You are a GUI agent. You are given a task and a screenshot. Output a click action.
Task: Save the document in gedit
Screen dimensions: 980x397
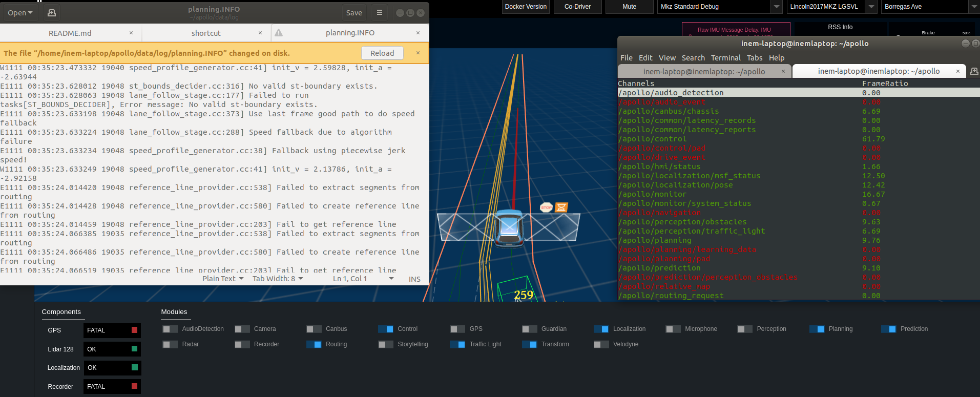(x=354, y=13)
